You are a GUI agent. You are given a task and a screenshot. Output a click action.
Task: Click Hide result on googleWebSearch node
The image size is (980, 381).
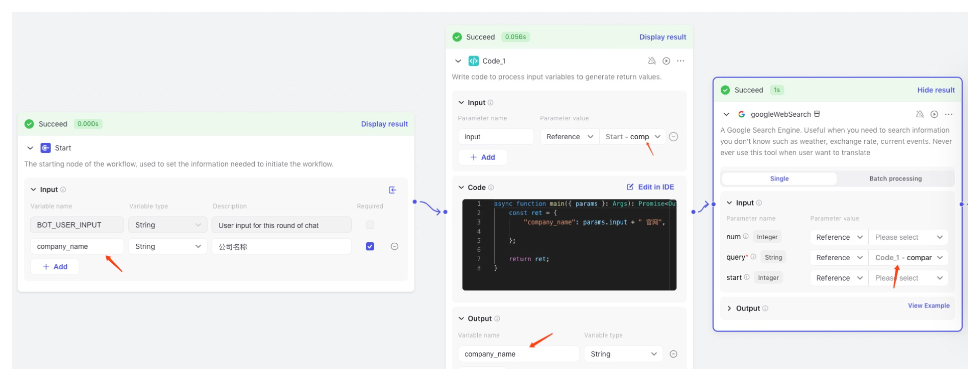(936, 90)
